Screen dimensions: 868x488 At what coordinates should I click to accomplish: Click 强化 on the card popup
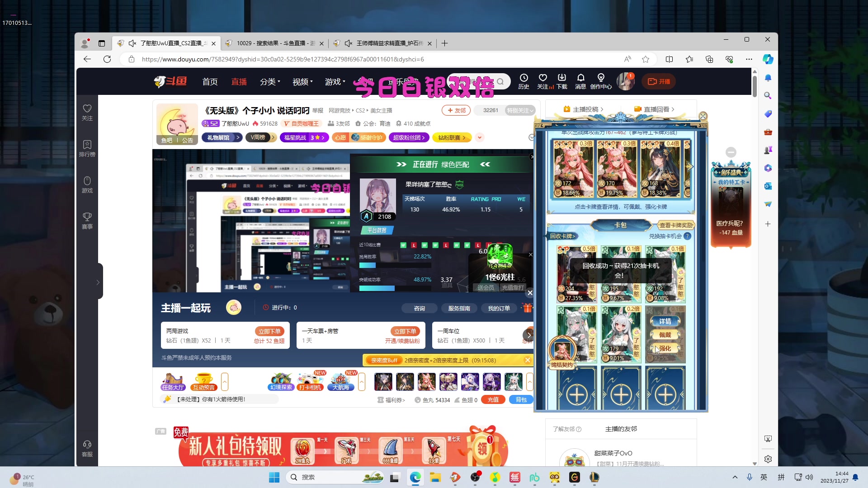click(665, 348)
